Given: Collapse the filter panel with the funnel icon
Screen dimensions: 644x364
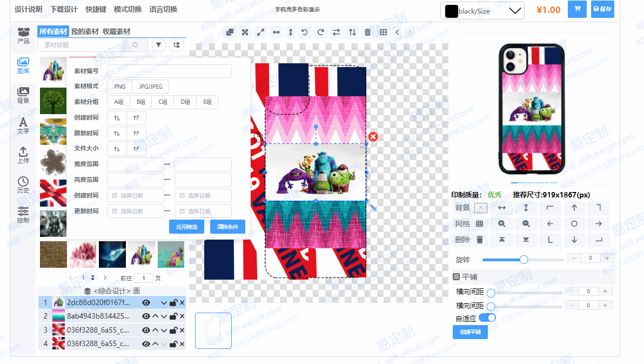Looking at the screenshot, I should (158, 45).
